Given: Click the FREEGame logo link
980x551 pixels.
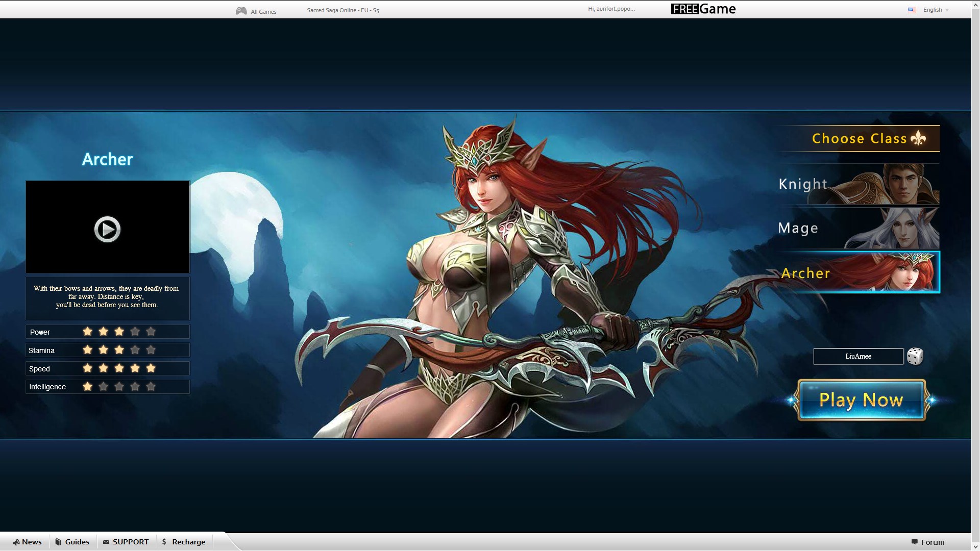Looking at the screenshot, I should click(703, 9).
